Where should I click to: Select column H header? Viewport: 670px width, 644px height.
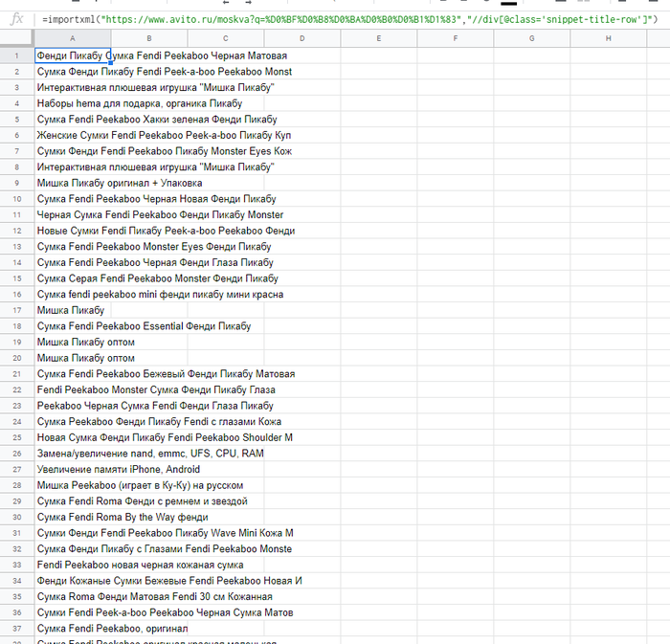point(608,38)
